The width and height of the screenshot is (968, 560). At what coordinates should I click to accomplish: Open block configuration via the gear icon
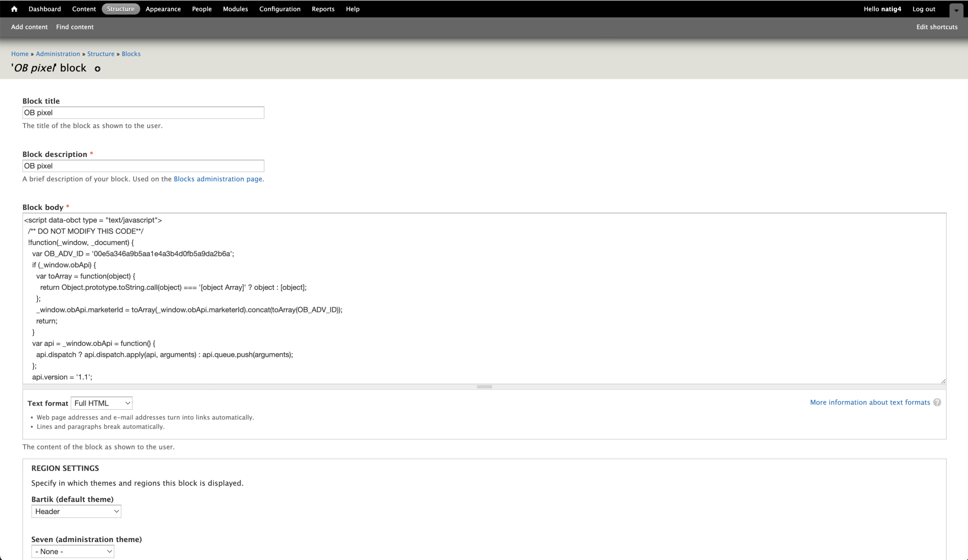pos(97,69)
